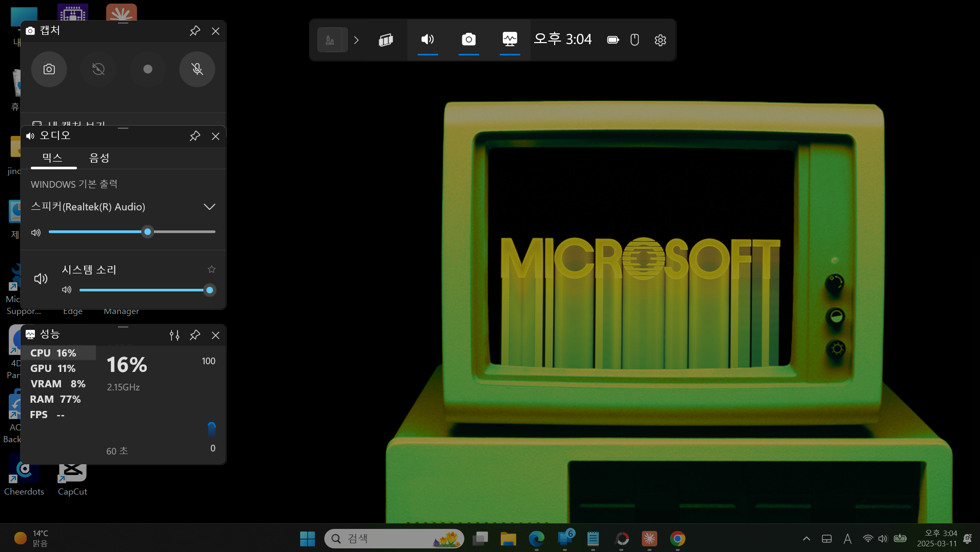Open Task View from the taskbar
980x552 pixels.
pos(480,539)
